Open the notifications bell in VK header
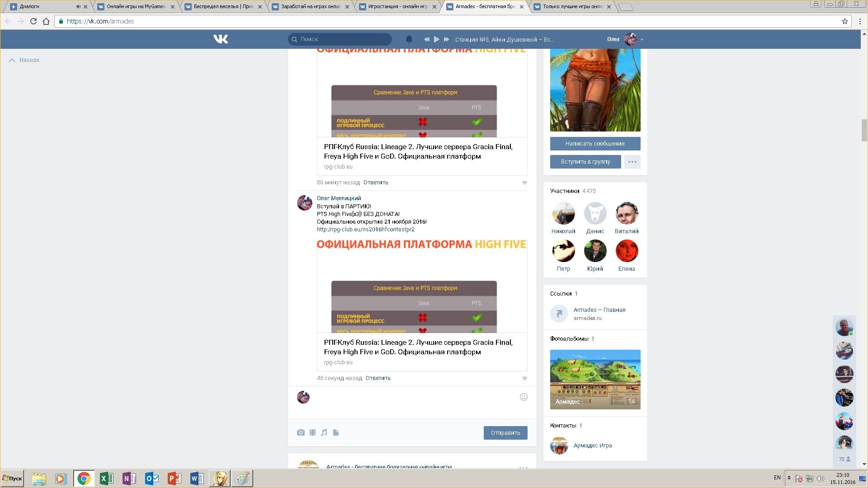868x488 pixels. [x=409, y=39]
